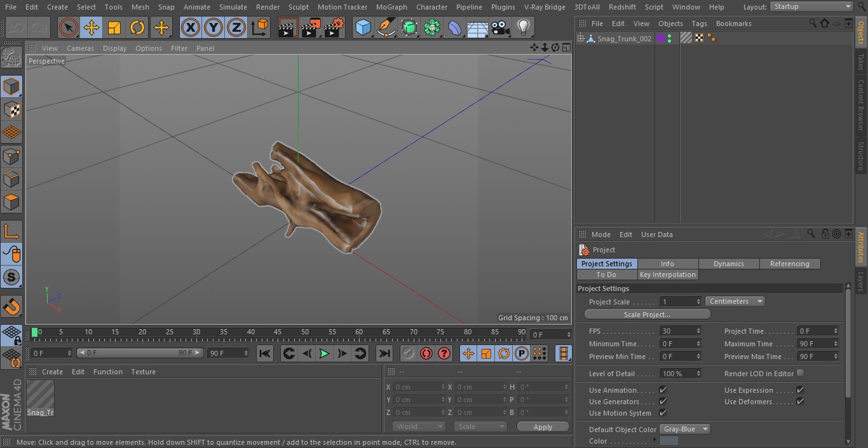Toggle Z-axis lock
Screen dimensions: 868x448
click(236, 28)
